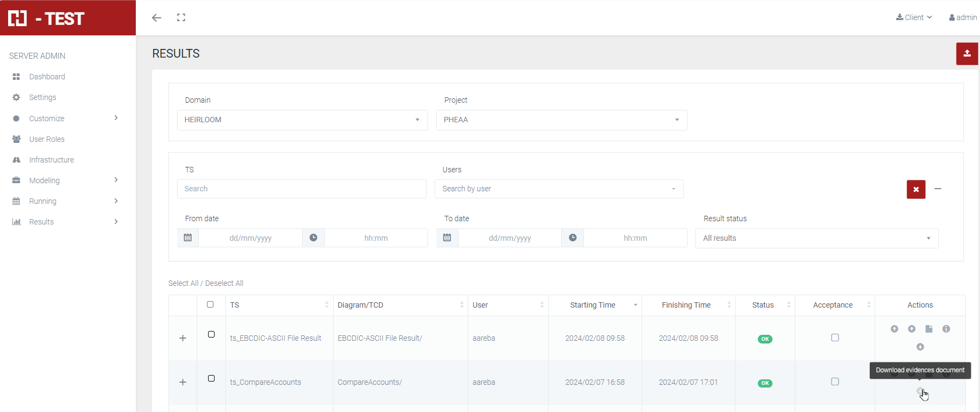Expand the ts_CompareAccounts row with plus
This screenshot has width=980, height=412.
[x=183, y=382]
